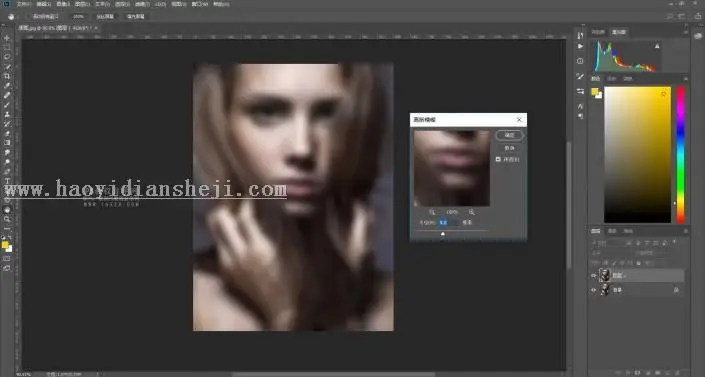705x377 pixels.
Task: Select the Clone Stamp tool
Action: click(7, 114)
